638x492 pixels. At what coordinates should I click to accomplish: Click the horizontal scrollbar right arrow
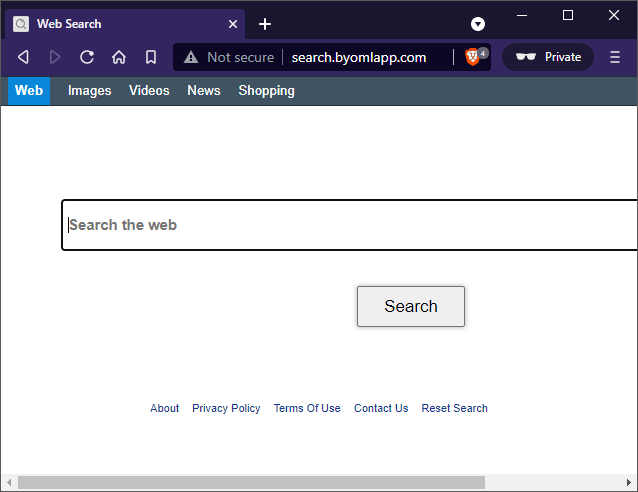click(x=629, y=483)
